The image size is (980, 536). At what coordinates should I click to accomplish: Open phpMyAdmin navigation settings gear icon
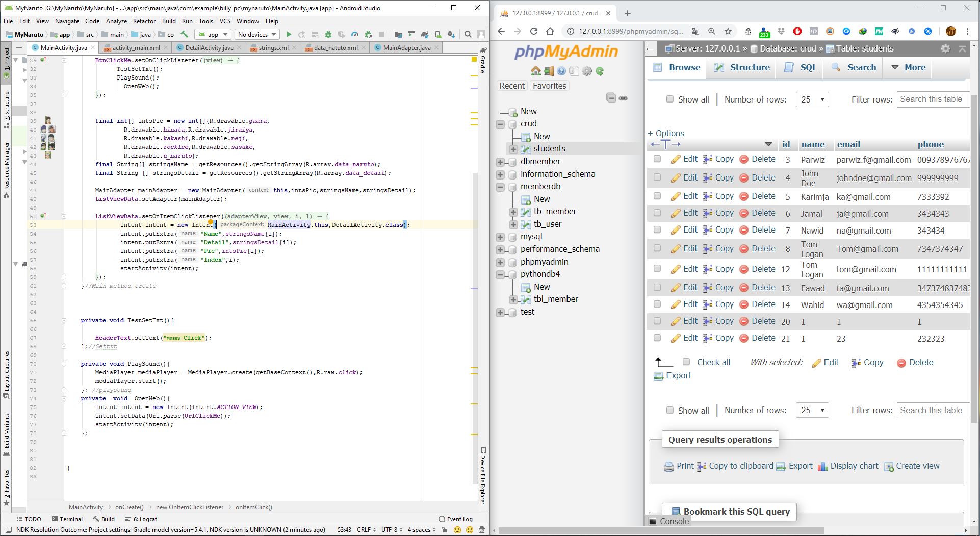coord(587,71)
